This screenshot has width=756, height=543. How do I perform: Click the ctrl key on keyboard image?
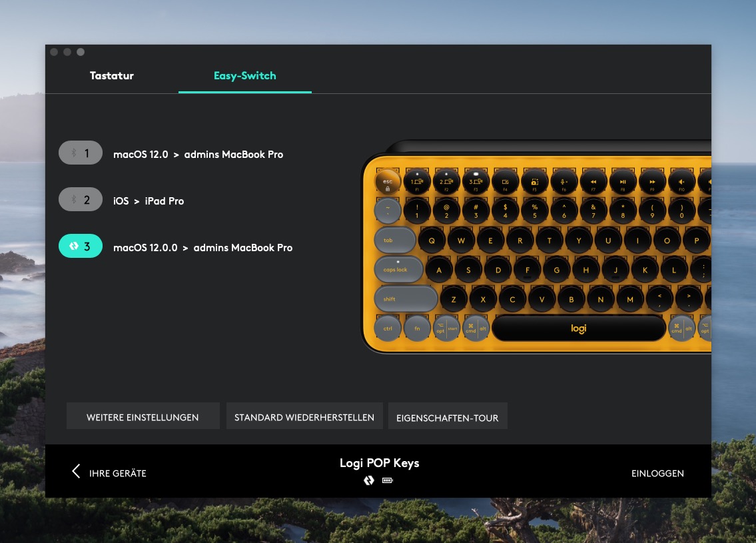point(388,328)
